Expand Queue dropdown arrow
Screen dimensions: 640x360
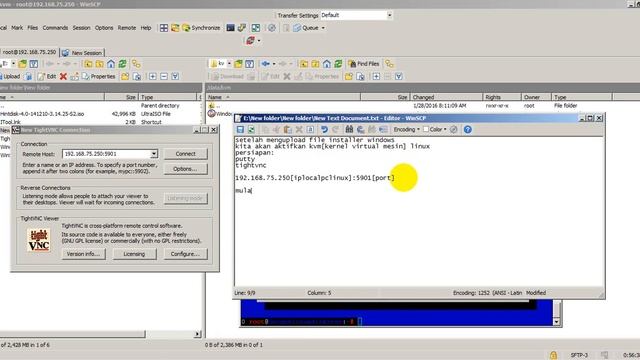click(x=323, y=28)
